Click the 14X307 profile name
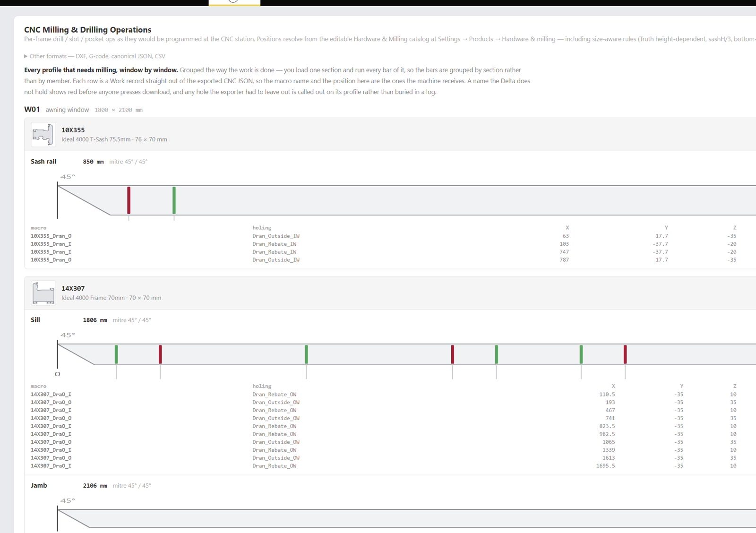The height and width of the screenshot is (533, 756). 73,288
